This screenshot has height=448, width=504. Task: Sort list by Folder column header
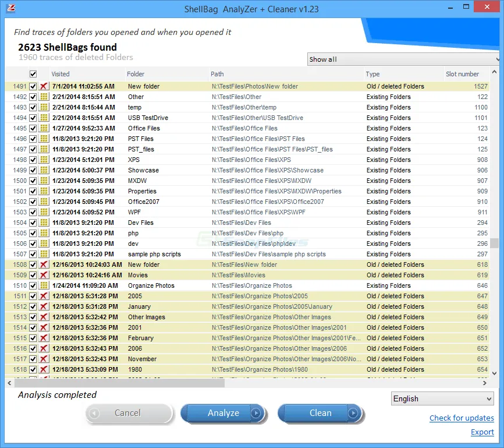coord(167,74)
